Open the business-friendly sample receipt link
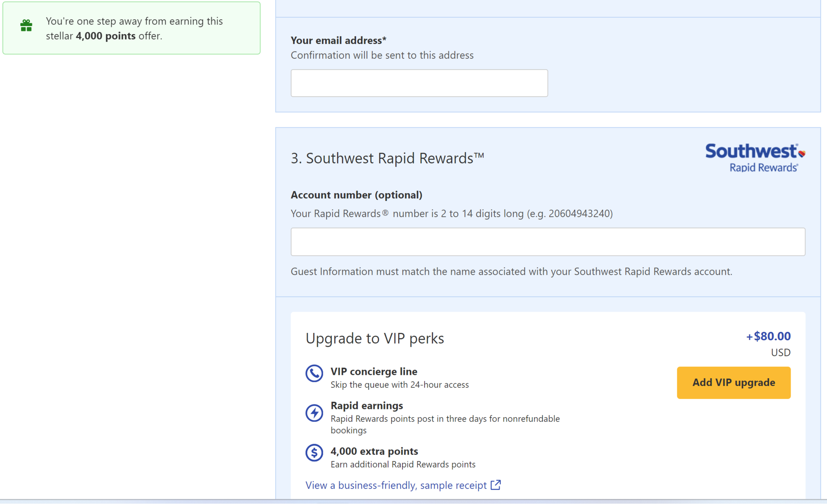 [x=396, y=485]
